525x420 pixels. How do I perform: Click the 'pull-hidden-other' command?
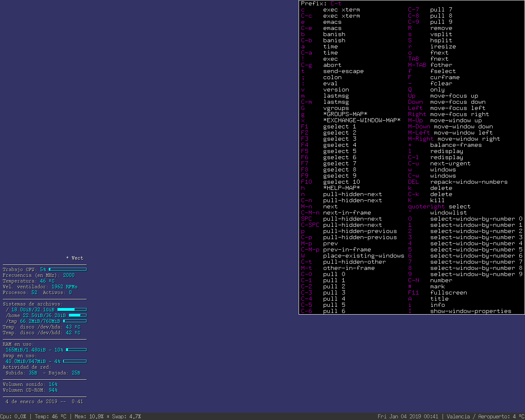(x=354, y=262)
